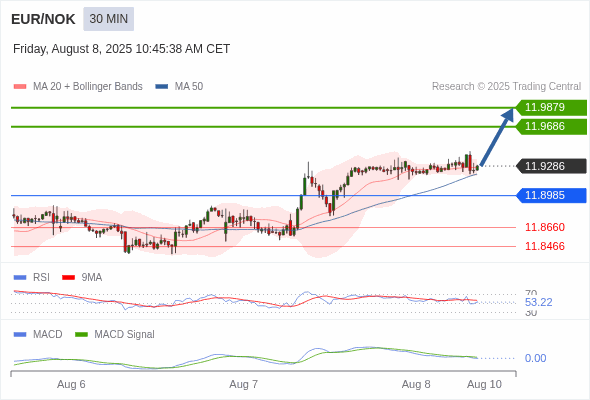Click the MACD Signal legend label
This screenshot has height=400, width=590.
click(x=125, y=335)
